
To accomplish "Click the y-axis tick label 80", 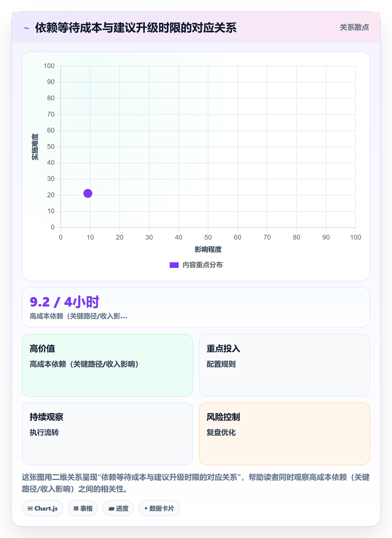I will pos(51,98).
